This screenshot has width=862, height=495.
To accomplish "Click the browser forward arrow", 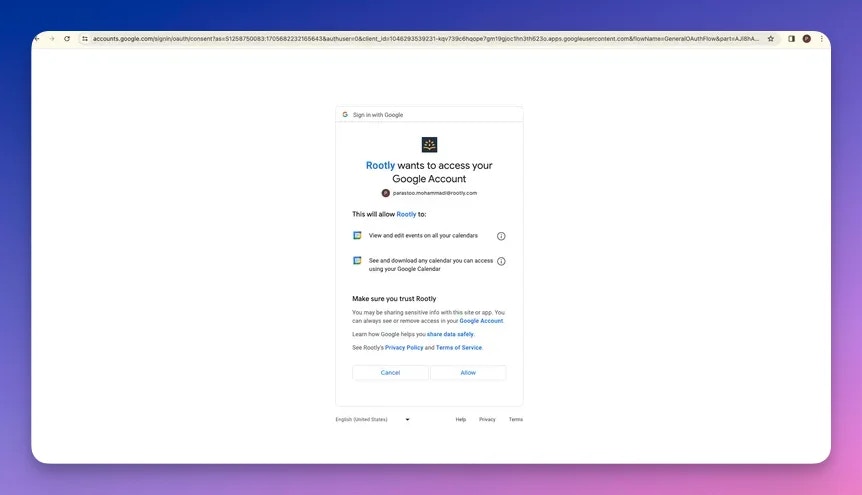I will (x=52, y=39).
